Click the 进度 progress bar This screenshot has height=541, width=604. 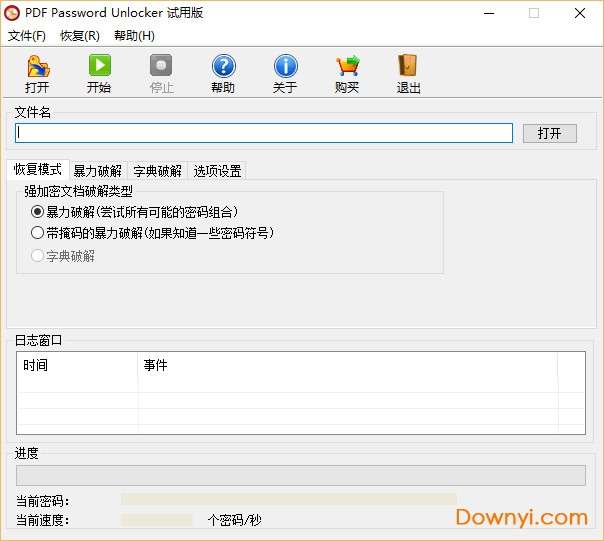point(301,475)
